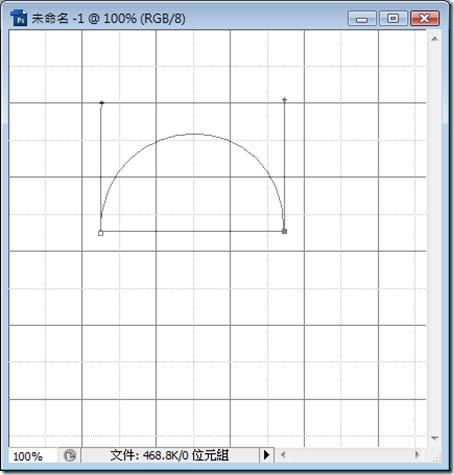
Task: Open the status bar black triangle menu
Action: point(266,455)
